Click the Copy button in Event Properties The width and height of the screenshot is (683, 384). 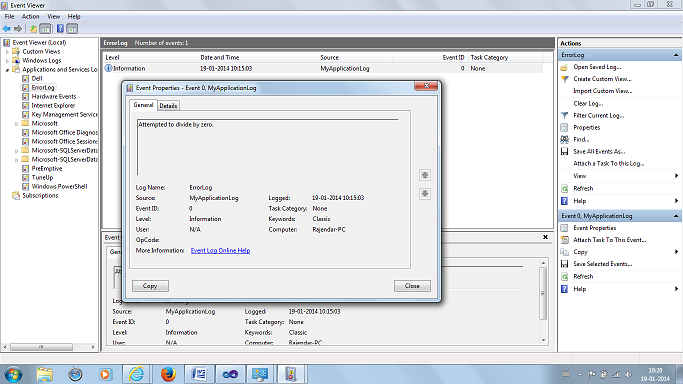pos(150,286)
